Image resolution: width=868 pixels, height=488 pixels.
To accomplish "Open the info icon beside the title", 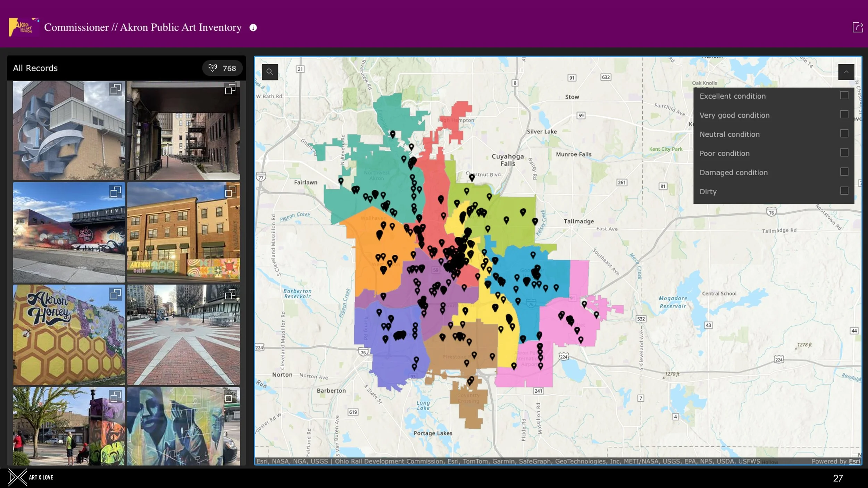I will point(253,28).
